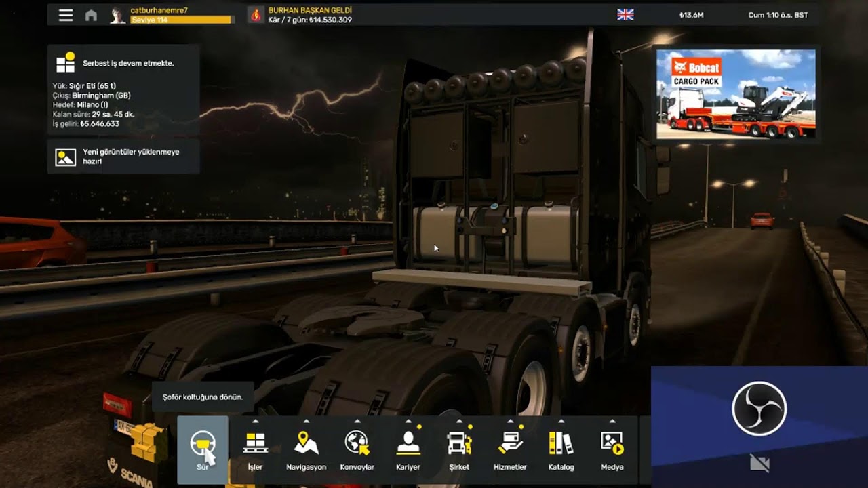Click the 'Kalan süre: 29 sa. 45 dk.' line
The image size is (868, 488).
93,115
